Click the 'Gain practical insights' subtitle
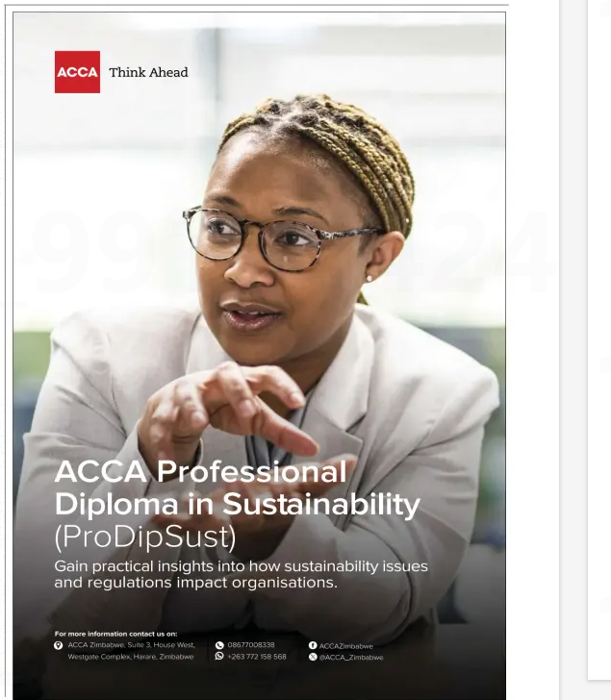Viewport: 611px width, 700px height. tap(241, 574)
